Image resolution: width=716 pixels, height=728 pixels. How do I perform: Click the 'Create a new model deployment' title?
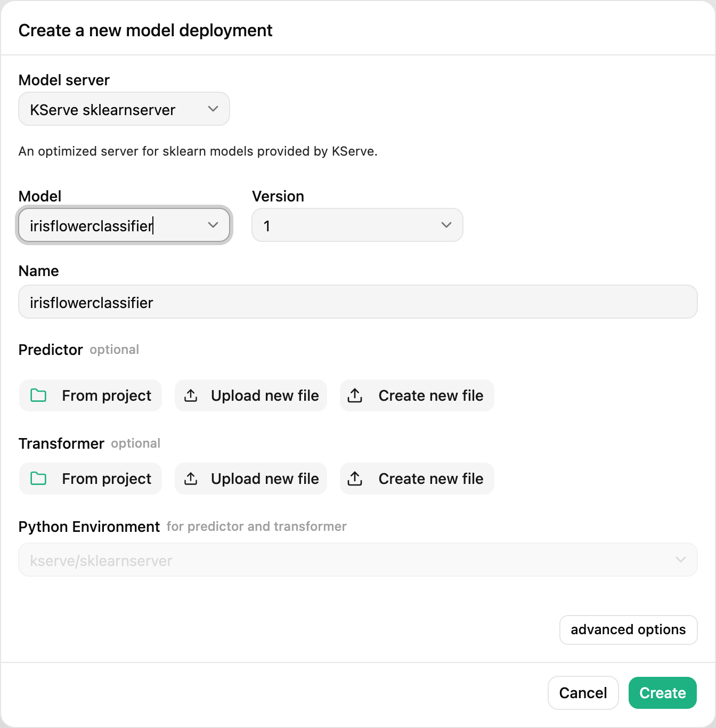[145, 30]
